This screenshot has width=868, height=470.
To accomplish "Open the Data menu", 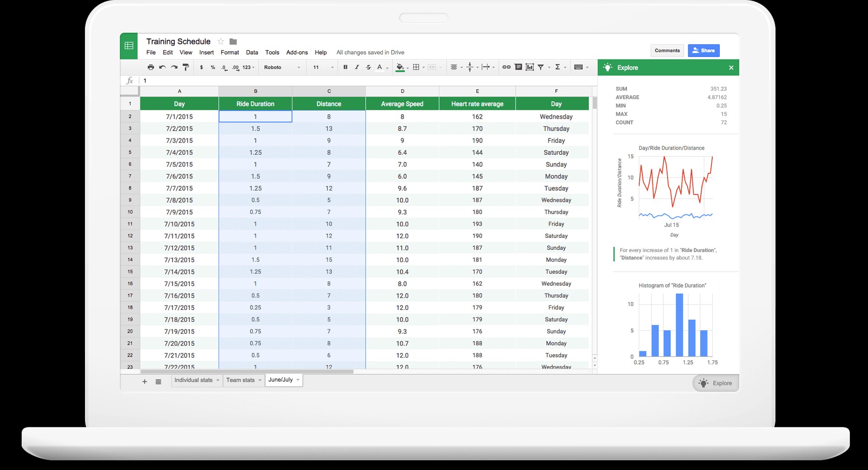I will pyautogui.click(x=252, y=52).
